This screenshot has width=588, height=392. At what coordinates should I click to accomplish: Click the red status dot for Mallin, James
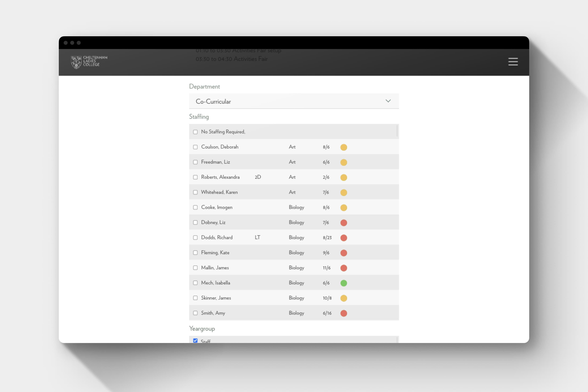pyautogui.click(x=343, y=268)
